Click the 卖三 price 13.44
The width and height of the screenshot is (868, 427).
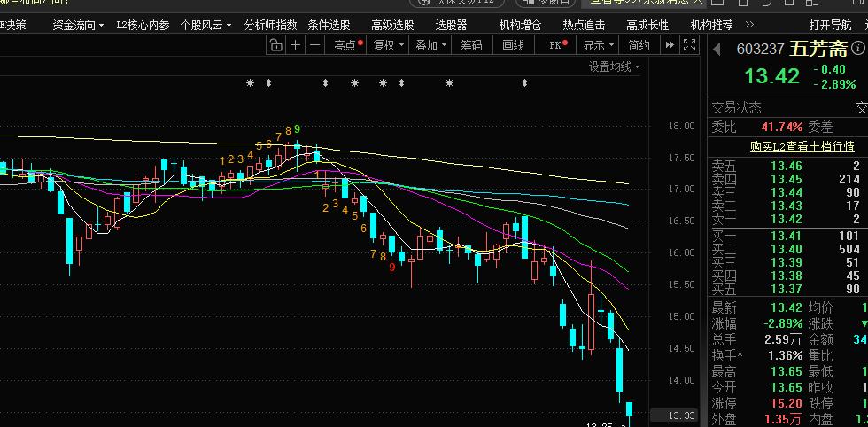[x=787, y=192]
